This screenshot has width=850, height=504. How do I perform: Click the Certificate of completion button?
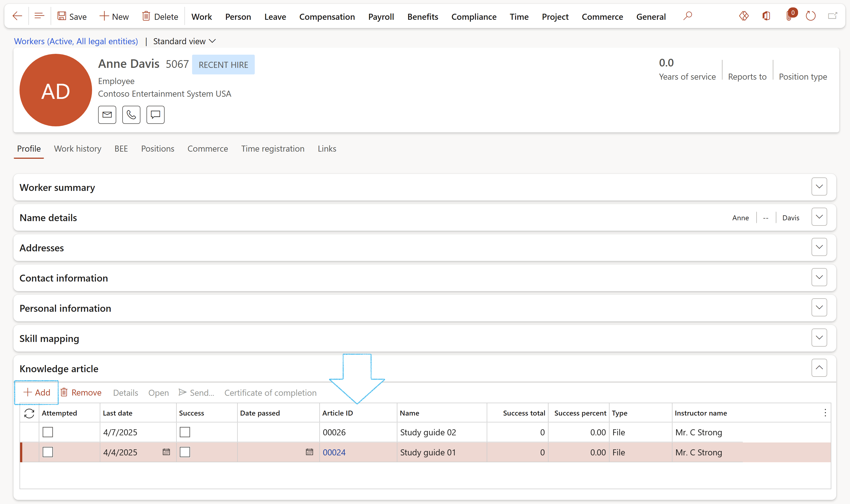coord(270,392)
